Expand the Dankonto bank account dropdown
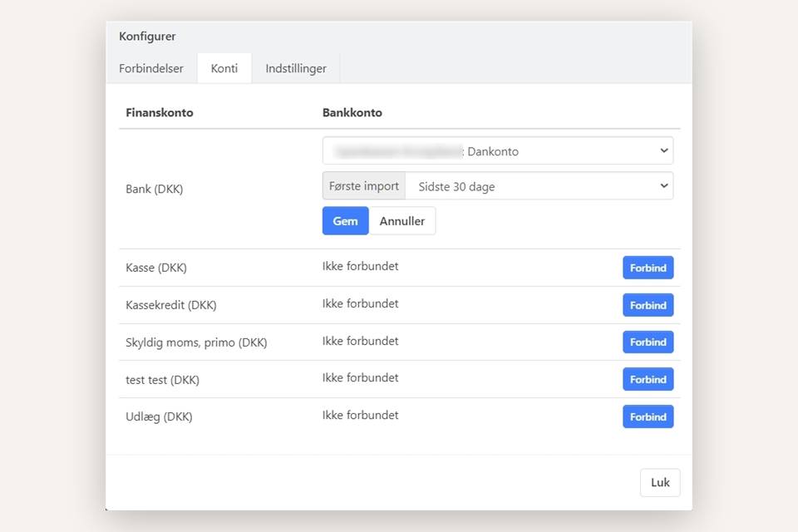 pos(497,151)
